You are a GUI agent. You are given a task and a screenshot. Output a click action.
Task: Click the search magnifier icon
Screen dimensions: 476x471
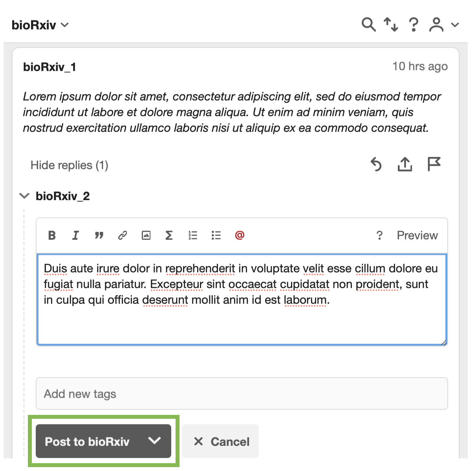[x=368, y=25]
